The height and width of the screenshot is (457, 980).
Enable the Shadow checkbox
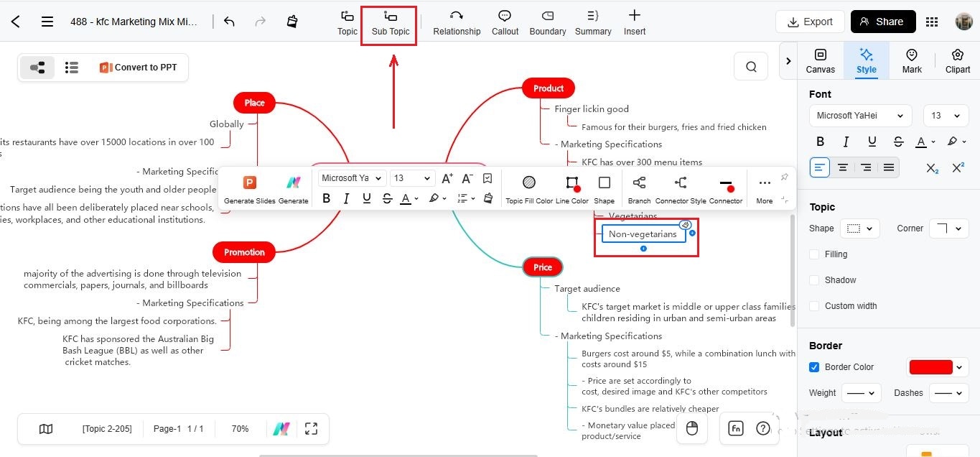pyautogui.click(x=814, y=280)
